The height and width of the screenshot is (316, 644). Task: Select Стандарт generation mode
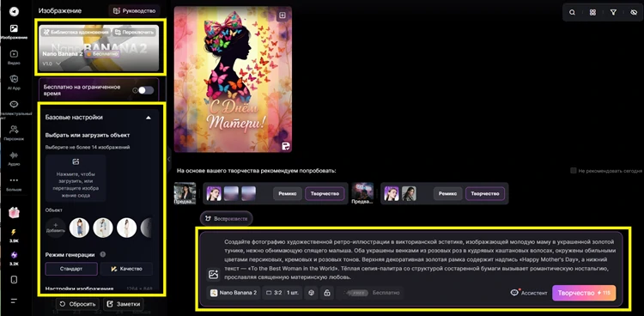[x=71, y=269]
